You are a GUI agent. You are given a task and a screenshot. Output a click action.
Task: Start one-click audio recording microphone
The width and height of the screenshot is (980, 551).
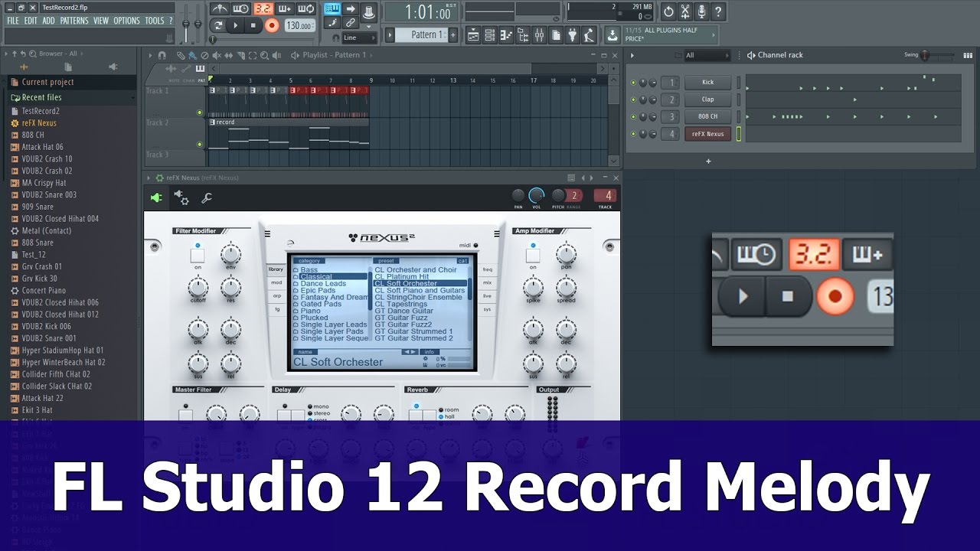(x=702, y=11)
